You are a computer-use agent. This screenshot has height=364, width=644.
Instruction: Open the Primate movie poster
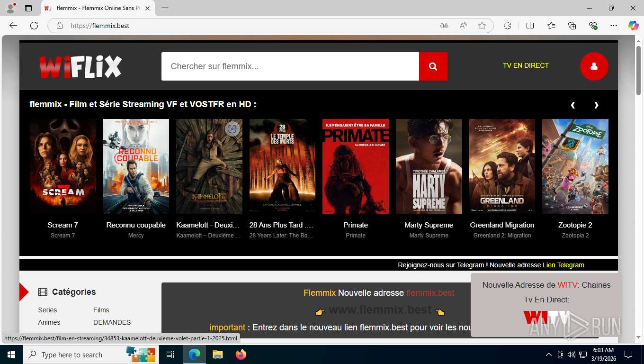(356, 166)
